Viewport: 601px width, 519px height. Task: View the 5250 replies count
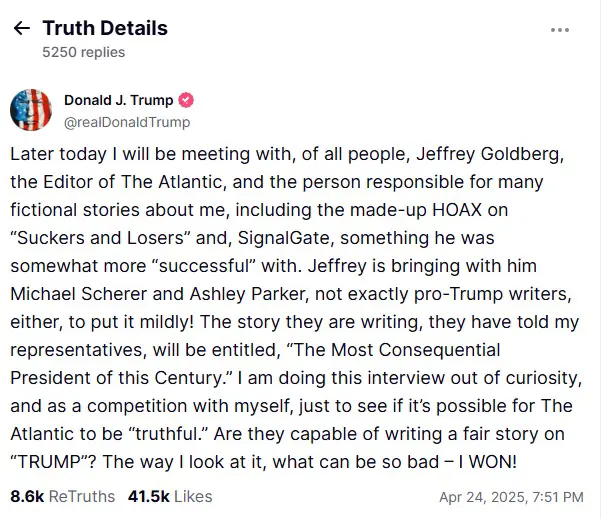[x=84, y=52]
